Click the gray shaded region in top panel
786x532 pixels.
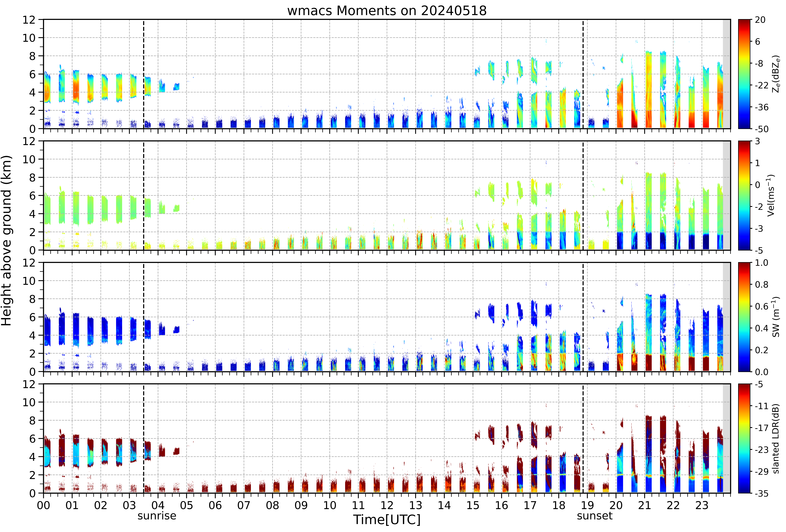point(726,74)
